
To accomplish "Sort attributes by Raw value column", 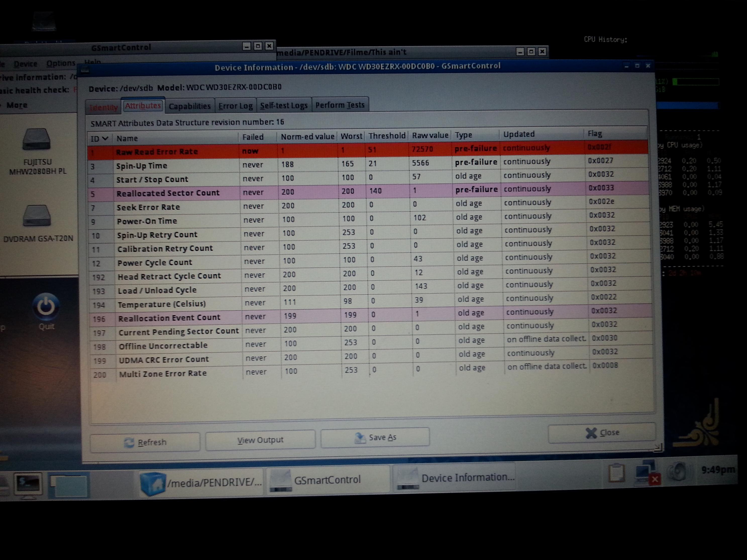I will point(430,135).
